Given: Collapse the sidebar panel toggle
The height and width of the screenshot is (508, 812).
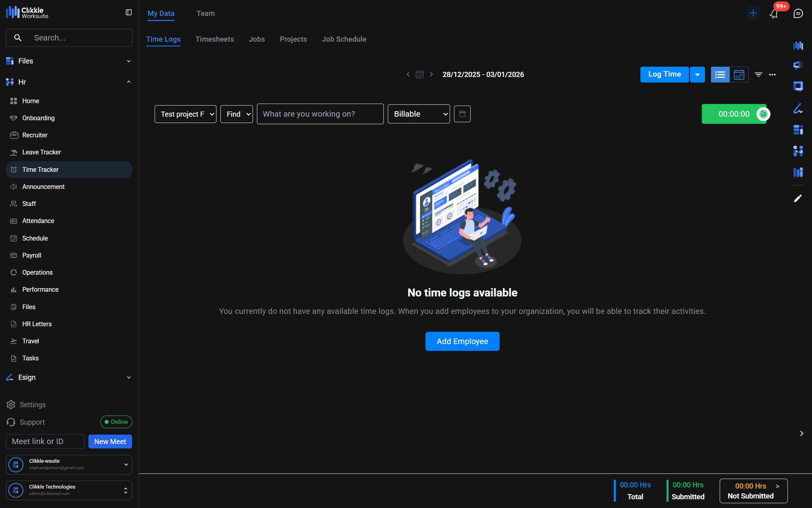Looking at the screenshot, I should [128, 13].
